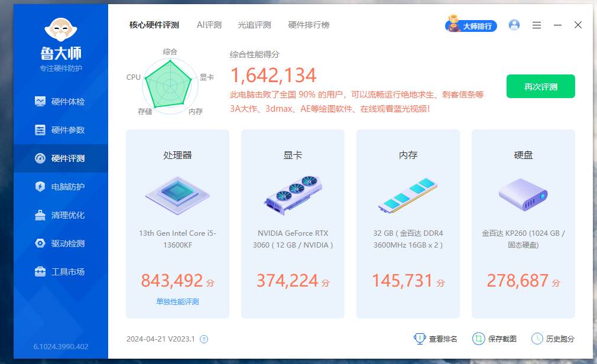This screenshot has height=364, width=597.
Task: Click the 硬件体检 monitor icon
Action: (x=40, y=101)
